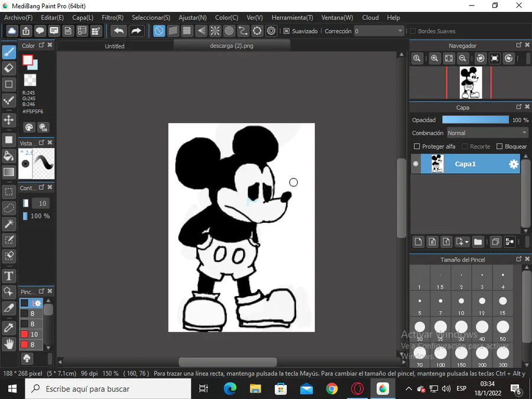Switch to the Untitled tab
This screenshot has width=532, height=399.
[x=115, y=46]
